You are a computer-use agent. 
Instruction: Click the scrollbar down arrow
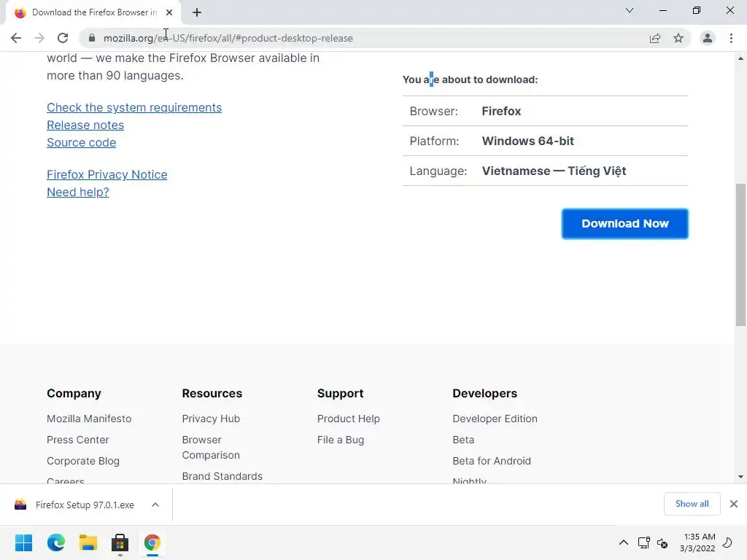(x=740, y=477)
